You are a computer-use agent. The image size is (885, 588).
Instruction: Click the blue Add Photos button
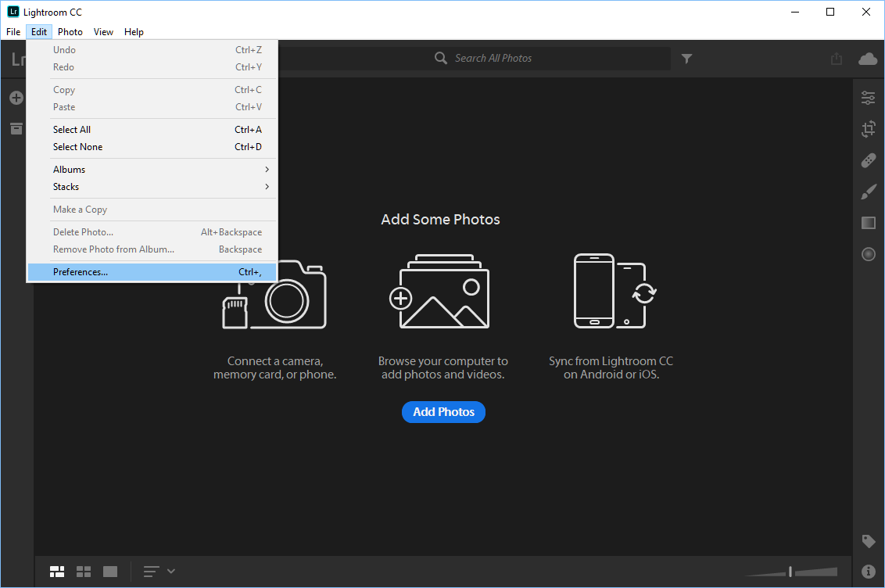tap(443, 412)
